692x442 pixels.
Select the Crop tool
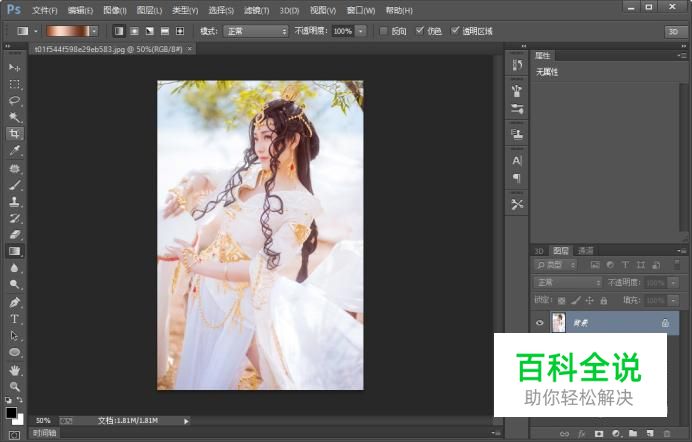[15, 134]
